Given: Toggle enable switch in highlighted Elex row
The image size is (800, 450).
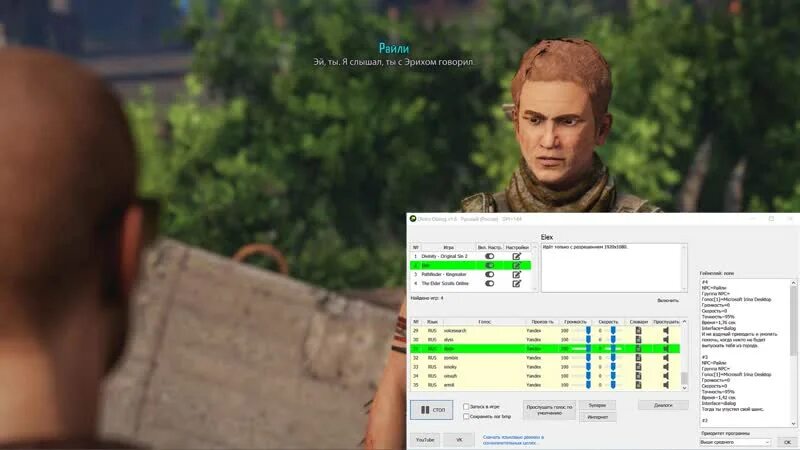Looking at the screenshot, I should [x=489, y=265].
